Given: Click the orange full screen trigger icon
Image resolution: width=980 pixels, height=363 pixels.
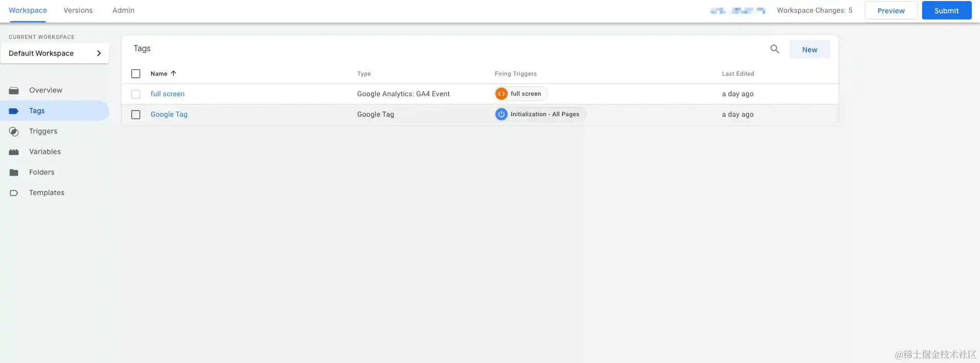Looking at the screenshot, I should pos(502,94).
